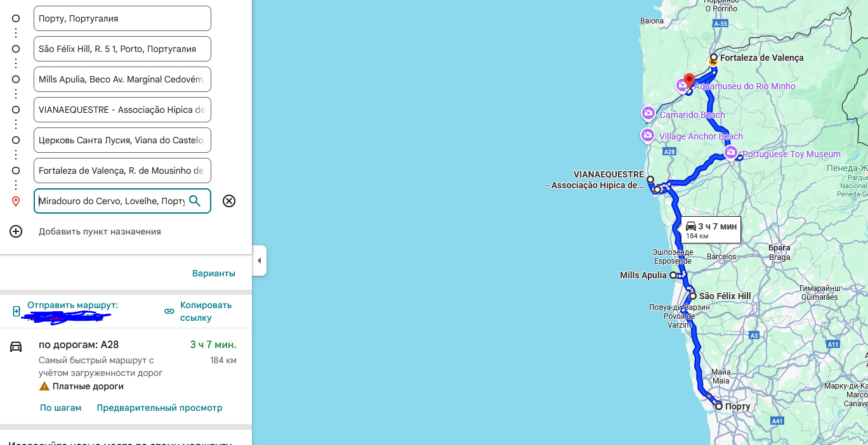The height and width of the screenshot is (445, 868).
Task: Select the A28 route summary entry
Action: pyautogui.click(x=79, y=345)
